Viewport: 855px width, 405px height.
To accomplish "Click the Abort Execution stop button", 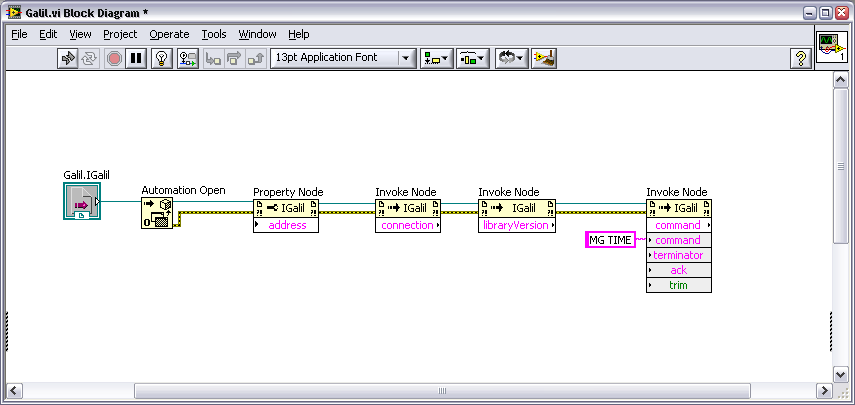I will point(114,58).
